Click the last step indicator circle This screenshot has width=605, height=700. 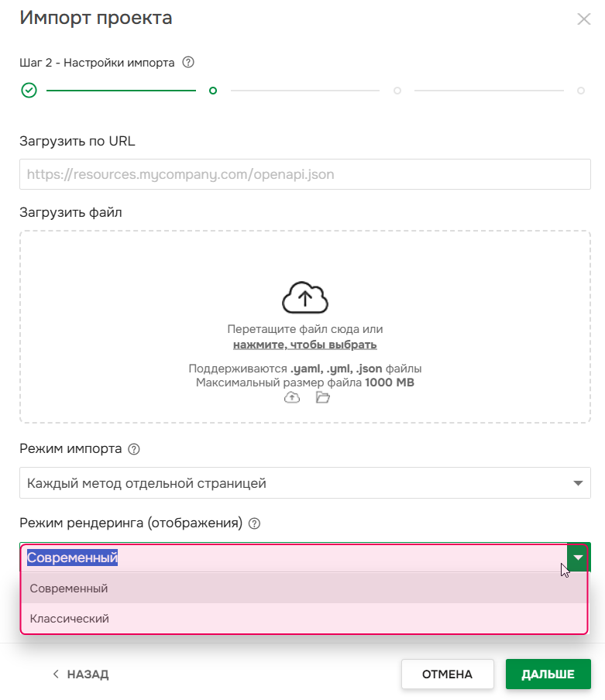click(x=581, y=91)
